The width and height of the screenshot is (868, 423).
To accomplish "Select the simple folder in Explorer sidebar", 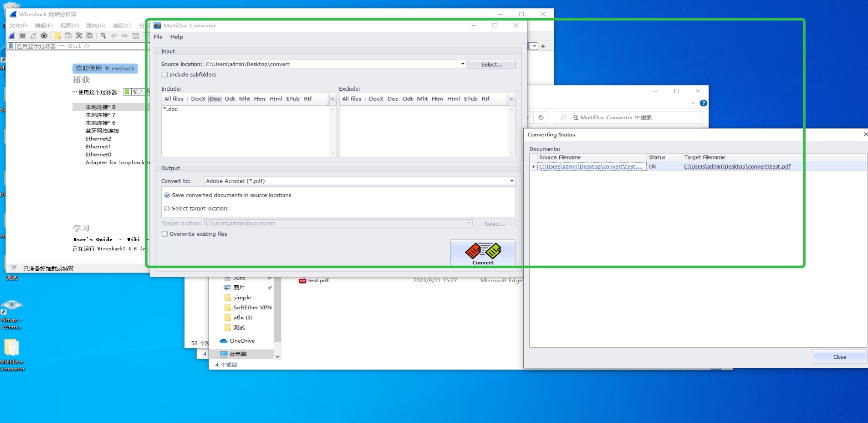I will (x=242, y=298).
